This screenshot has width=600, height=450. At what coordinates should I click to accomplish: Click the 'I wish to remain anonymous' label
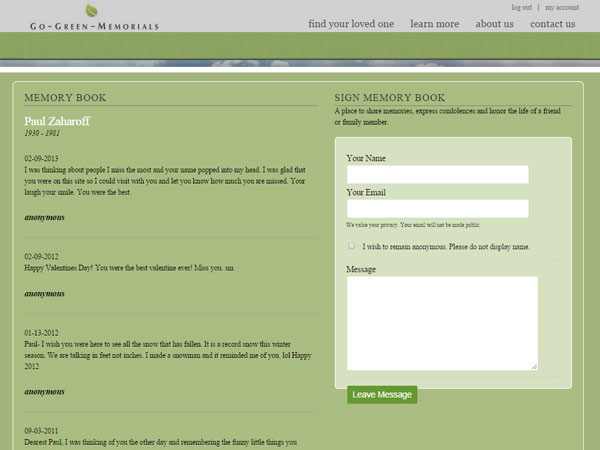tap(446, 246)
